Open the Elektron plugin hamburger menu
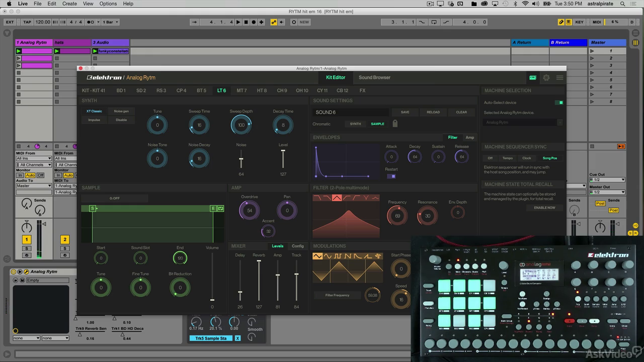The height and width of the screenshot is (362, 644). [559, 78]
